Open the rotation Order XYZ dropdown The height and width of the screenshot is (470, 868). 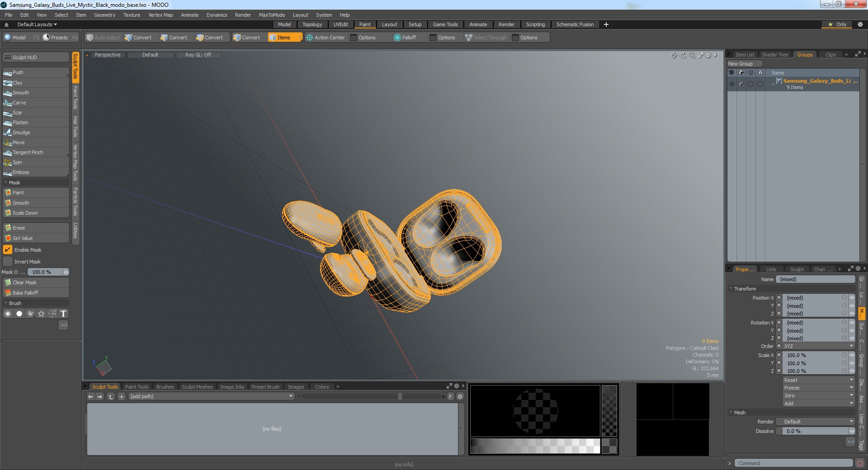tap(818, 346)
